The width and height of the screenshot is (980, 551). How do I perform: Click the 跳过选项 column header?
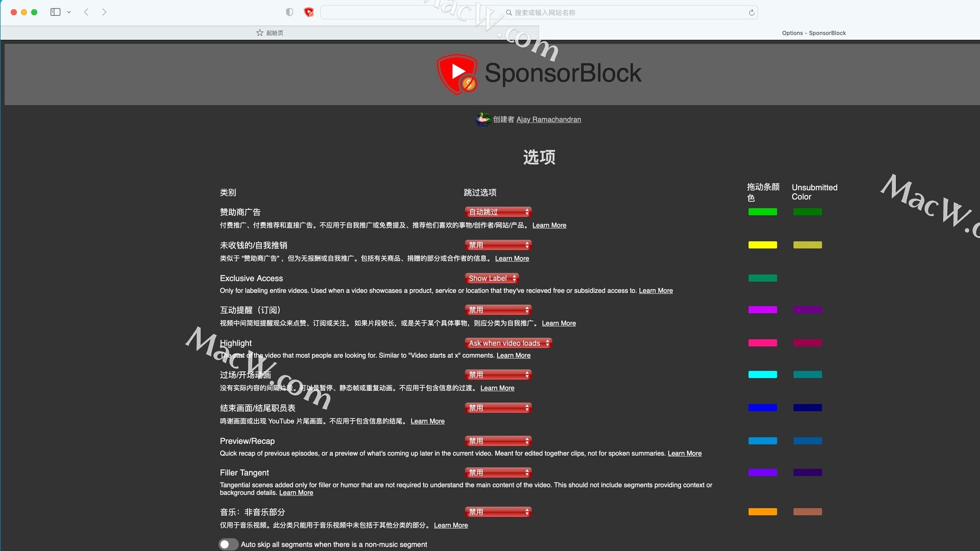480,192
